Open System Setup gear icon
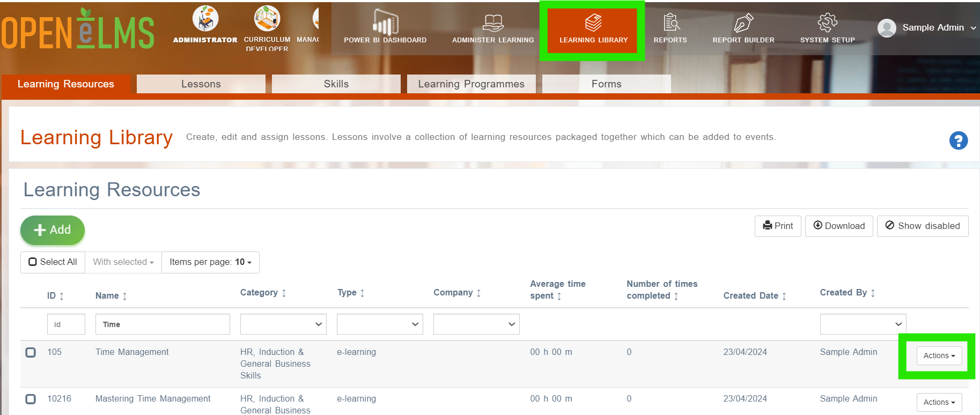Screen dimensions: 980x415 [x=827, y=23]
